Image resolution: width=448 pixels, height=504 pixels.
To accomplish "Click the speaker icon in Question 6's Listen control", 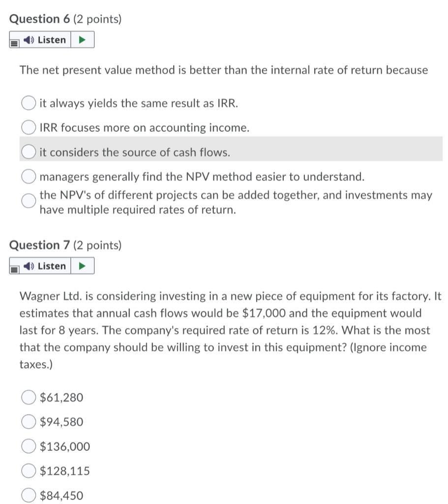I will click(28, 40).
